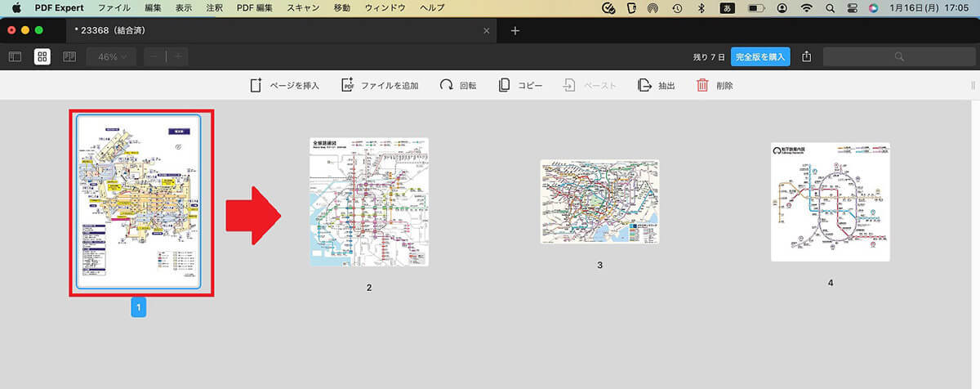The width and height of the screenshot is (980, 389).
Task: Click the search field
Action: pyautogui.click(x=898, y=56)
